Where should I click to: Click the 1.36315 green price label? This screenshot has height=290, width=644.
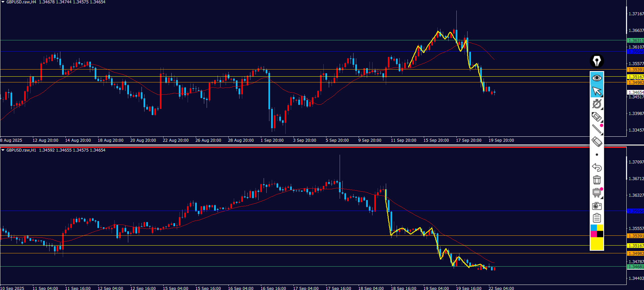click(635, 40)
